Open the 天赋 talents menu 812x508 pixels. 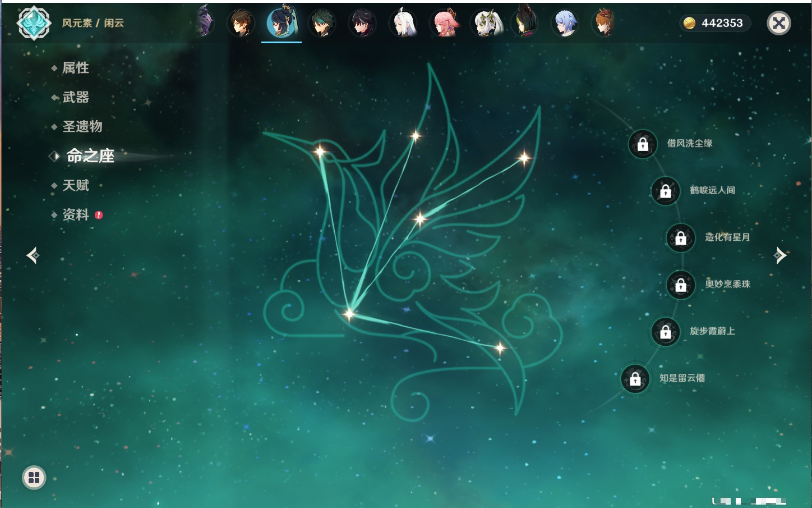[x=76, y=185]
